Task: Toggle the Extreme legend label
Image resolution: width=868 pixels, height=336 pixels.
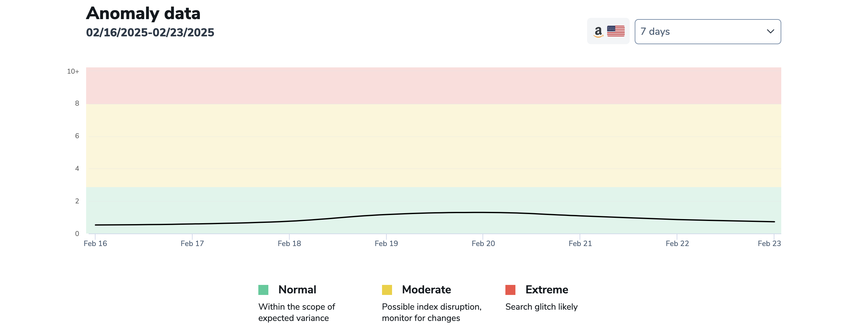Action: (546, 290)
